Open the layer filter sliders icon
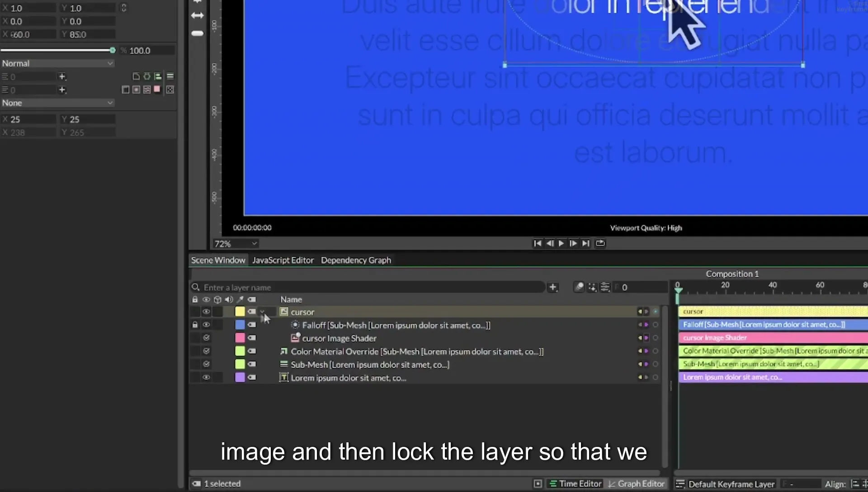Screen dimensions: 868x492 [x=605, y=287]
